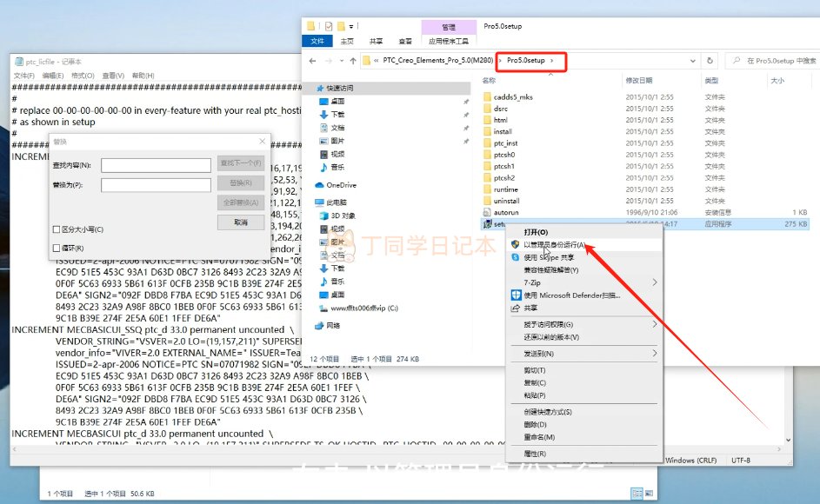
Task: Open recent locations dropdown beside forward arrow
Action: tap(342, 61)
